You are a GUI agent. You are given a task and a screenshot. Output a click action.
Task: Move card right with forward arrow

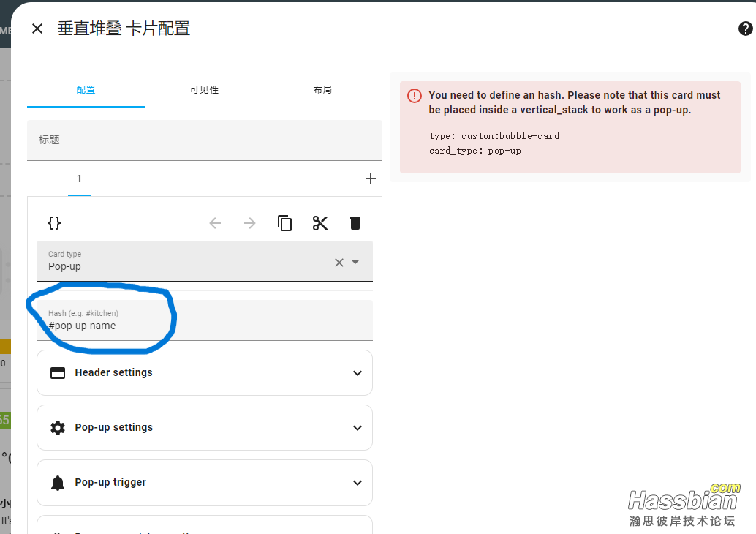click(x=250, y=223)
